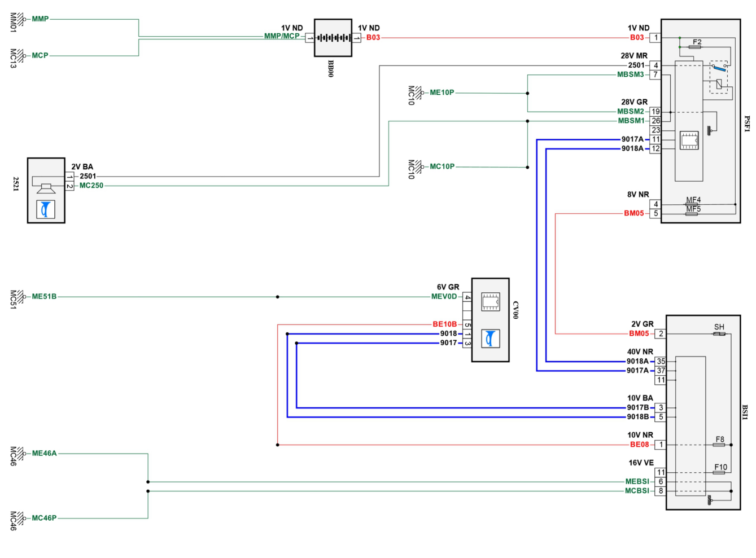Image resolution: width=756 pixels, height=558 pixels.
Task: Select the SH shunt symbol in BSI1
Action: coord(719,333)
